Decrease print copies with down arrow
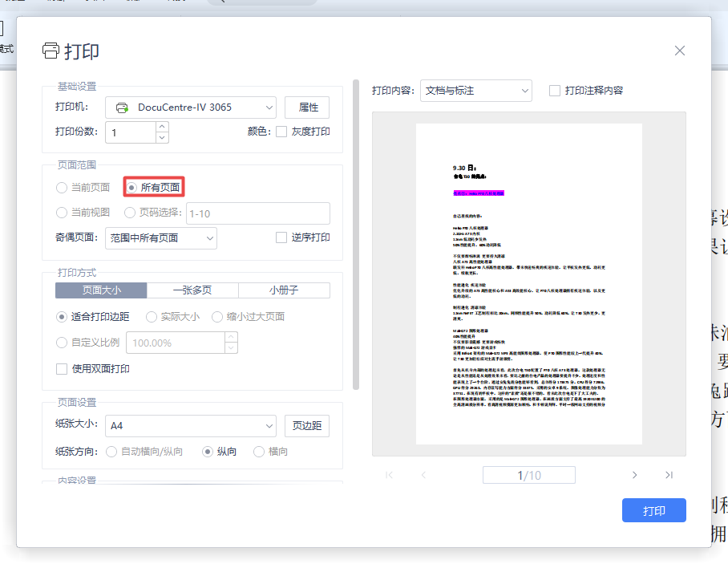Screen dimensions: 728x564 pyautogui.click(x=162, y=137)
